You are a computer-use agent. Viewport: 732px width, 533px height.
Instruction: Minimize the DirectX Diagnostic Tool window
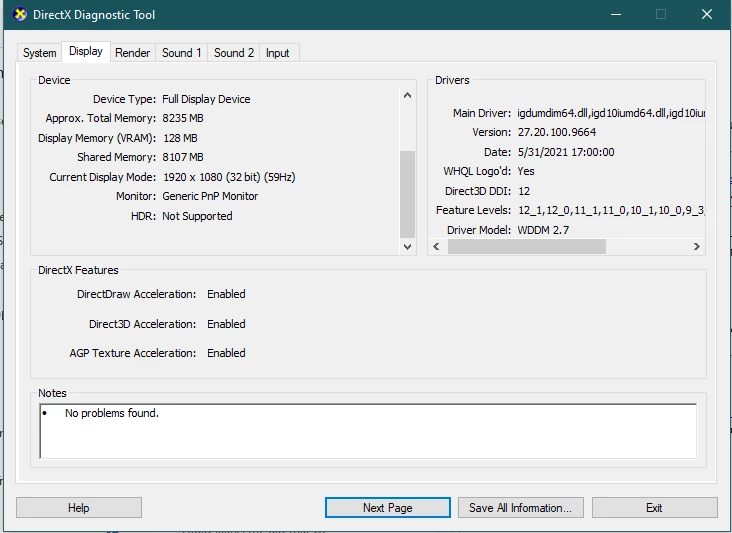click(616, 14)
